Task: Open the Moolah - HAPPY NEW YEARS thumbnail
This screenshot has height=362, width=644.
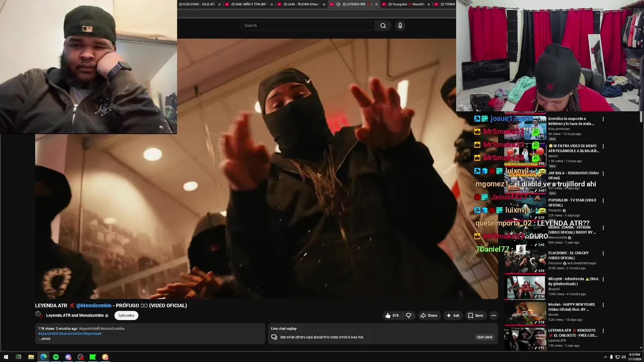Action: (x=525, y=314)
